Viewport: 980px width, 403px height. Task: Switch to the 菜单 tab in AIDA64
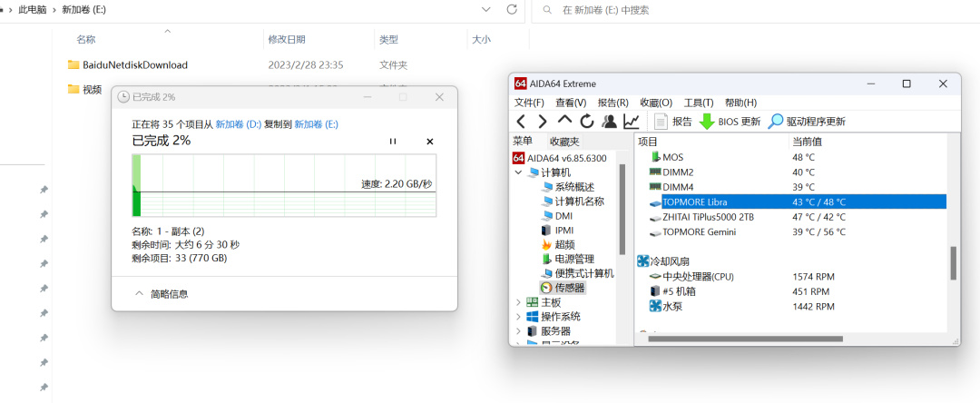[523, 142]
